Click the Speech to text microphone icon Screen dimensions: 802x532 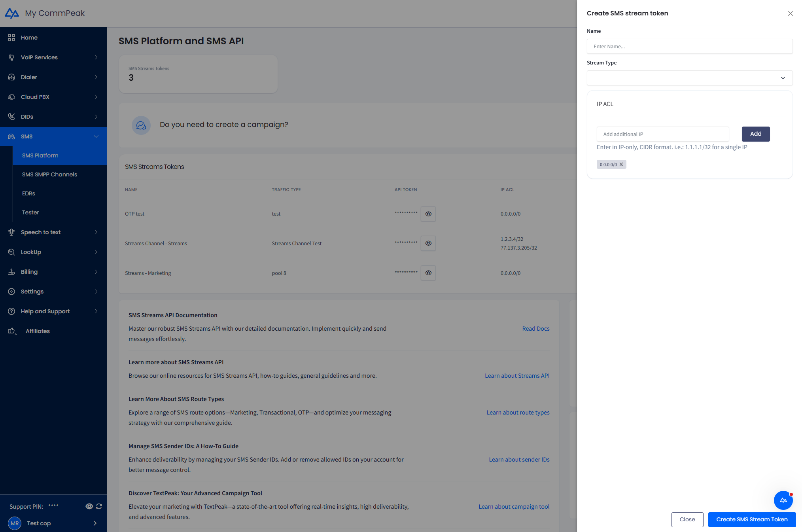[11, 232]
